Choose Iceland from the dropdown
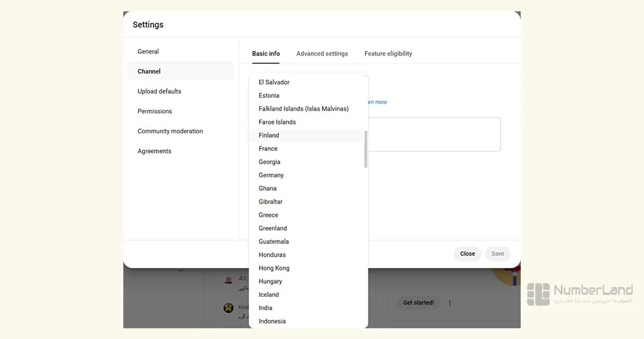 [x=306, y=294]
